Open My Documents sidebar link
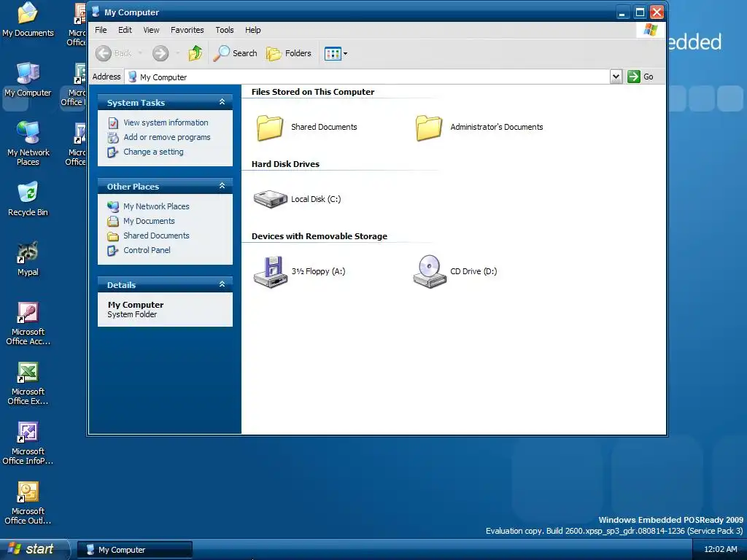 (x=149, y=221)
